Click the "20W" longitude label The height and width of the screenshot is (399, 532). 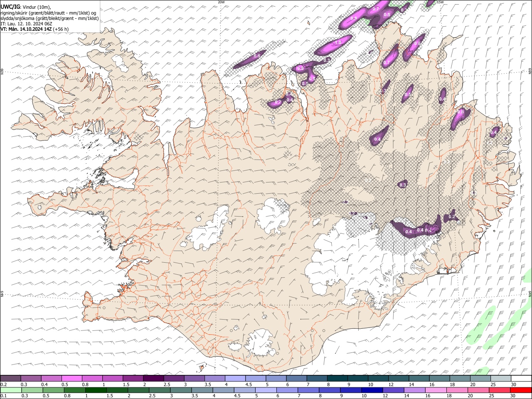tap(222, 2)
